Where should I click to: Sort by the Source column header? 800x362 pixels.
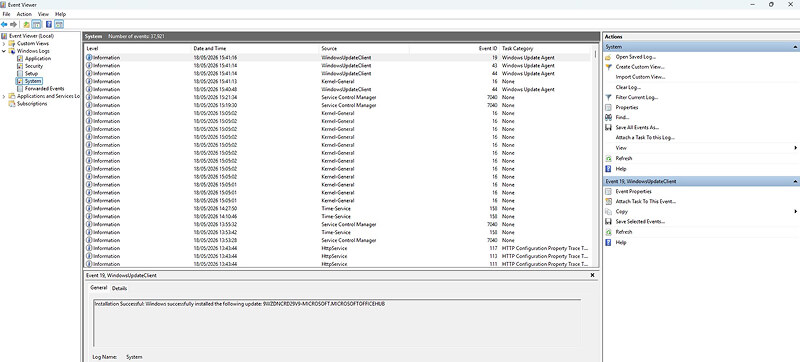(364, 48)
